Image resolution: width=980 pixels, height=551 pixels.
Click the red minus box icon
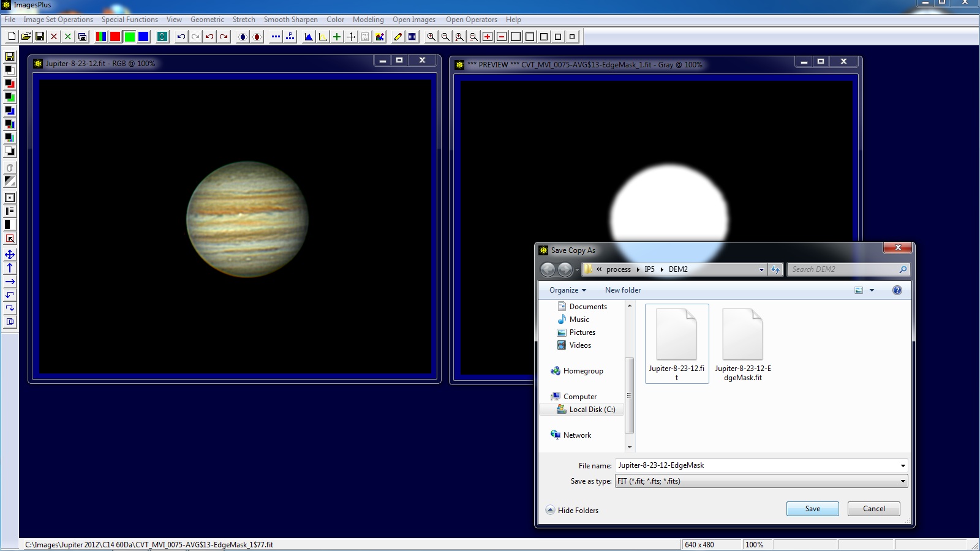click(502, 37)
